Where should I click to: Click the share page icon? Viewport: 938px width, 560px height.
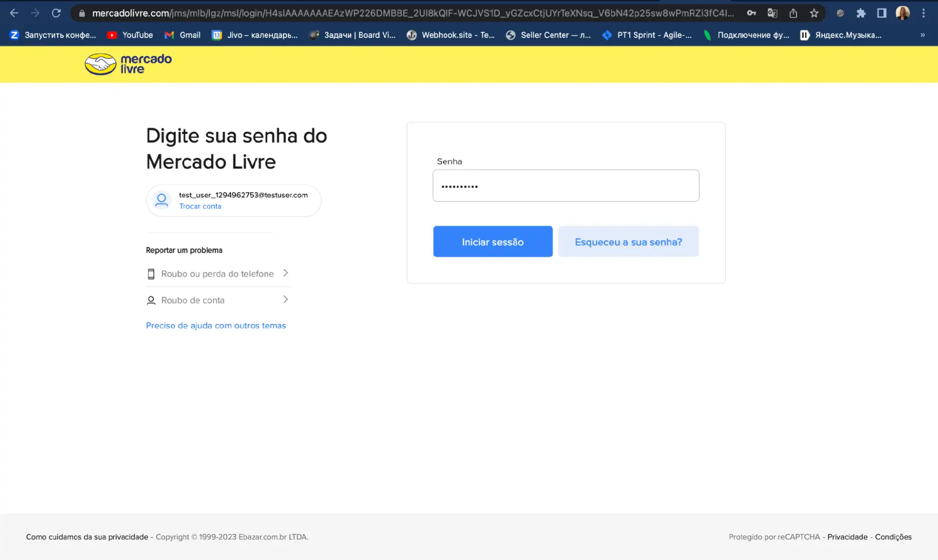point(793,13)
